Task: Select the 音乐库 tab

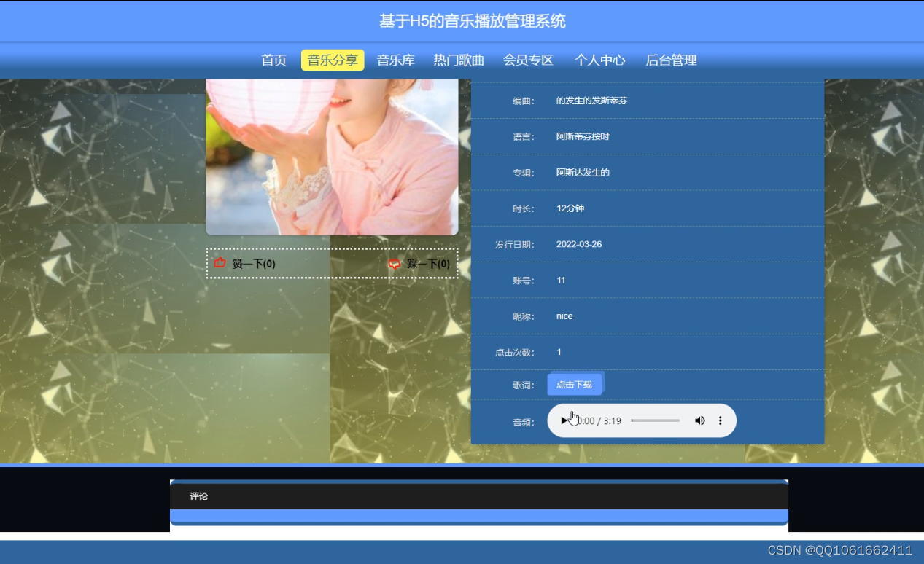Action: 395,60
